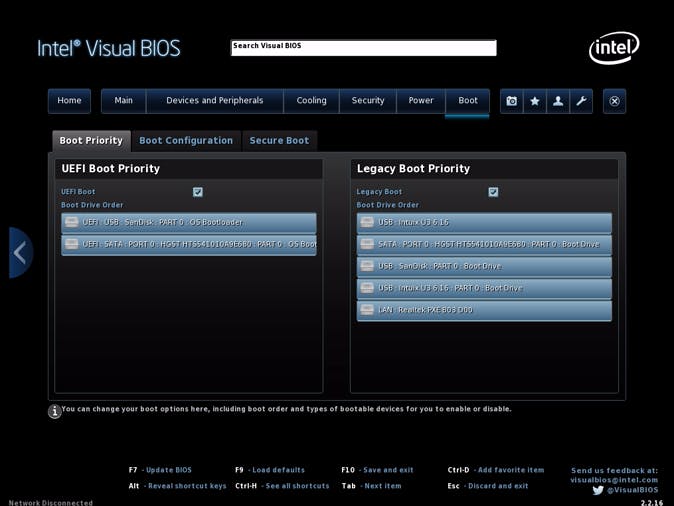Select legacy SATA PORT 0 HGST Boot Drive
This screenshot has height=506, width=674.
[484, 245]
